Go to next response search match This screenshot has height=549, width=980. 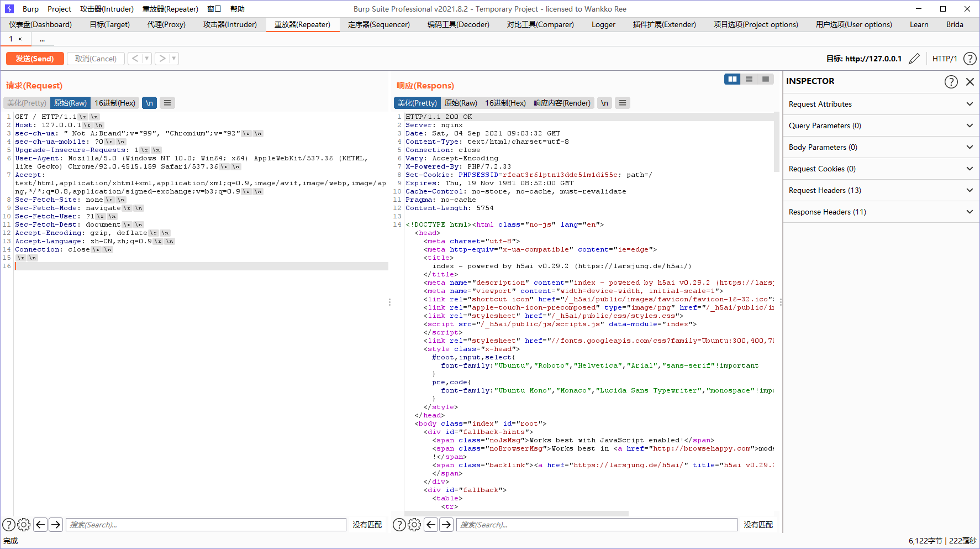(x=446, y=525)
